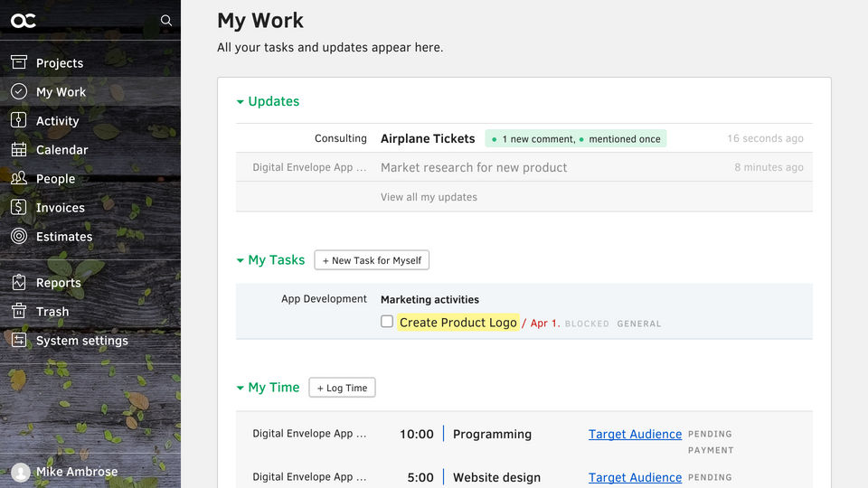
Task: Check the Create Product Logo checkbox
Action: pos(387,322)
